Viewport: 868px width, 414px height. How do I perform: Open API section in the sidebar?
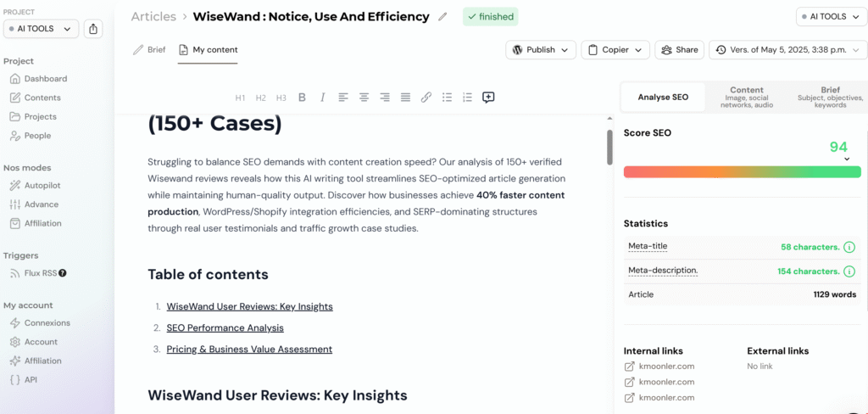point(24,380)
